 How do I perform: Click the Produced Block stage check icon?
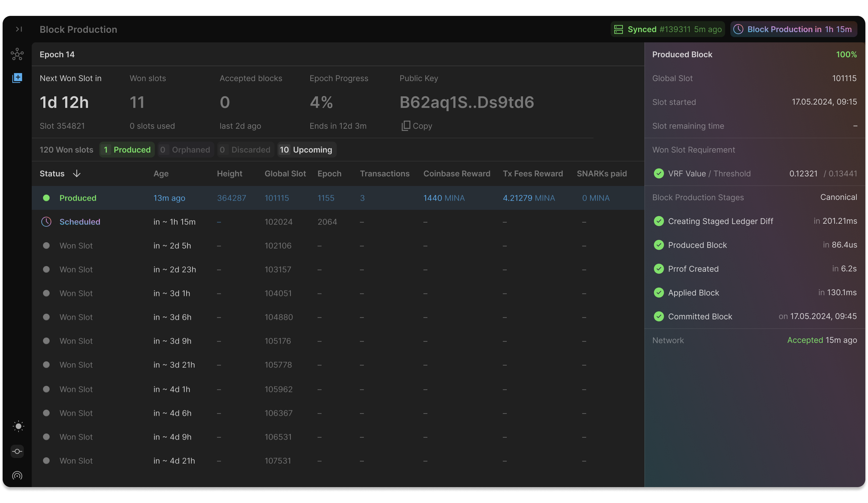tap(659, 245)
